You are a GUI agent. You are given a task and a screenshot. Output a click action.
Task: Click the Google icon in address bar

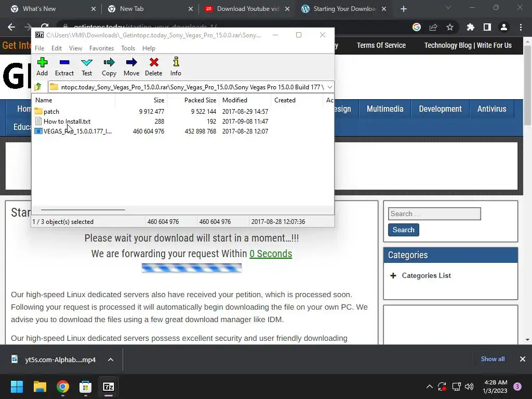(417, 27)
